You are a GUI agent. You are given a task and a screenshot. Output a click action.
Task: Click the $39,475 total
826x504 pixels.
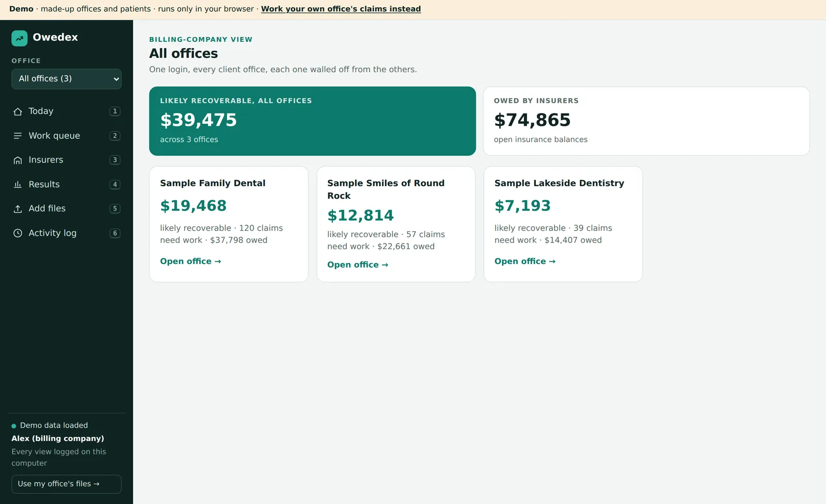point(198,120)
